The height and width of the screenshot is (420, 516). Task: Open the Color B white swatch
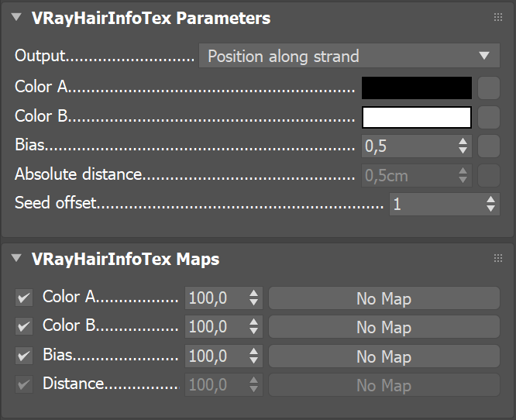pyautogui.click(x=417, y=117)
